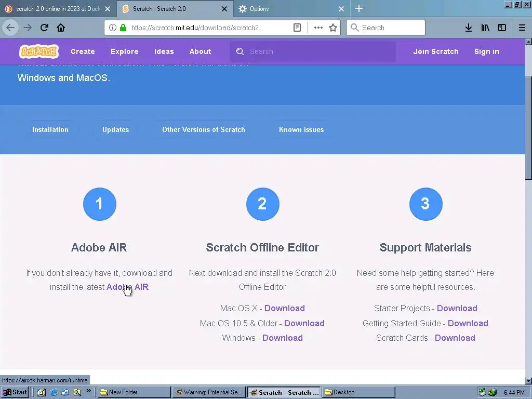Close the Options tab

(341, 9)
